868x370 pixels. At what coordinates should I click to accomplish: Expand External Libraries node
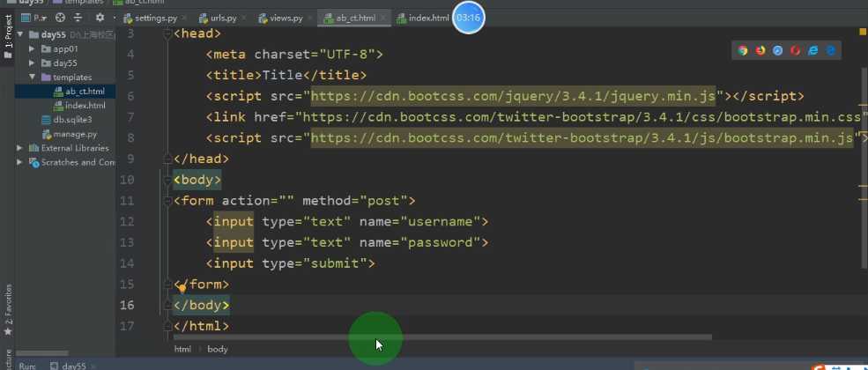coord(20,148)
